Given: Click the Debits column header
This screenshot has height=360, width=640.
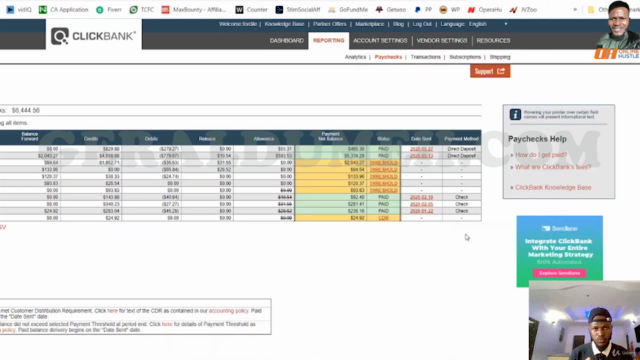Looking at the screenshot, I should (x=151, y=139).
